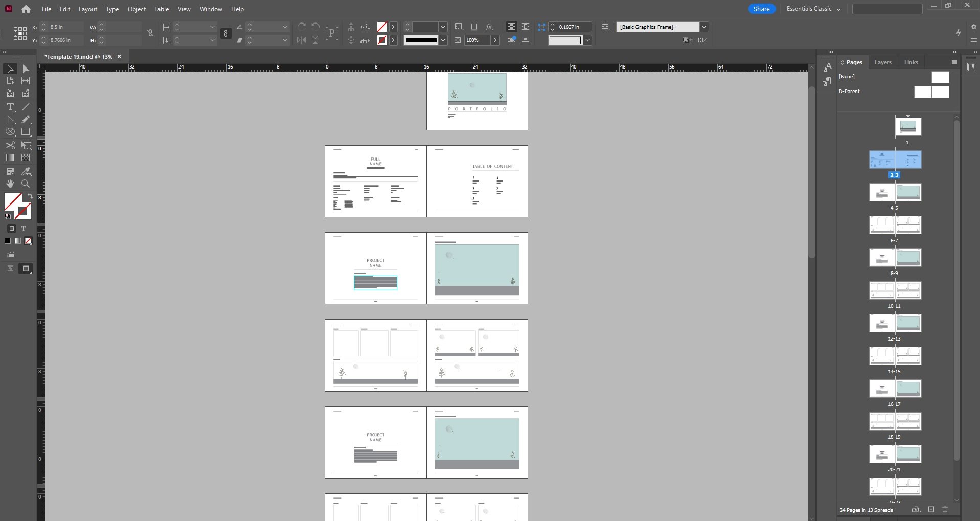Switch to the Layers tab
Viewport: 980px width, 521px height.
pyautogui.click(x=883, y=62)
